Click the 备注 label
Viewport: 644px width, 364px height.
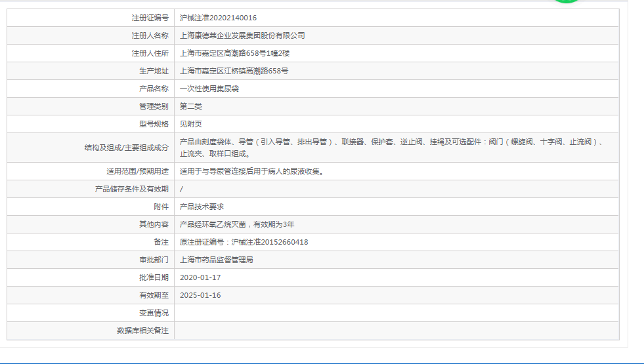coord(161,242)
